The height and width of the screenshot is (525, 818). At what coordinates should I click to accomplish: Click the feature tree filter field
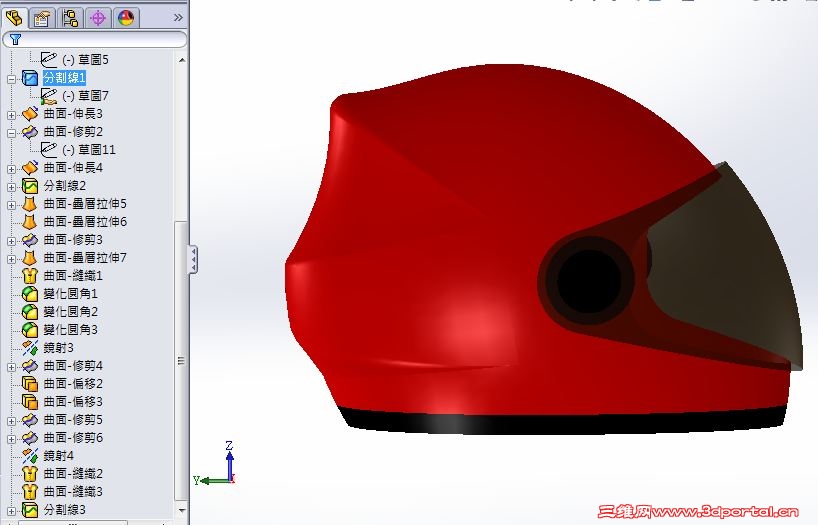pos(94,39)
